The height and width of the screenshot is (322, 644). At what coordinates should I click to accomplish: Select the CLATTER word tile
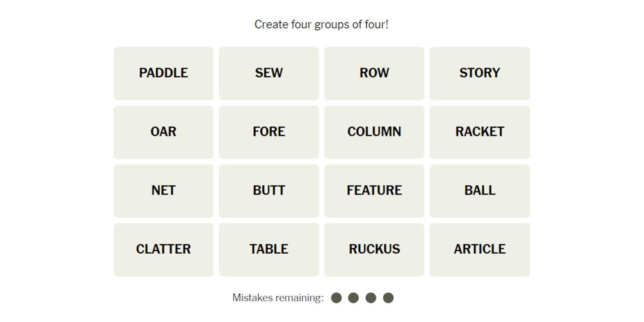[x=164, y=249]
